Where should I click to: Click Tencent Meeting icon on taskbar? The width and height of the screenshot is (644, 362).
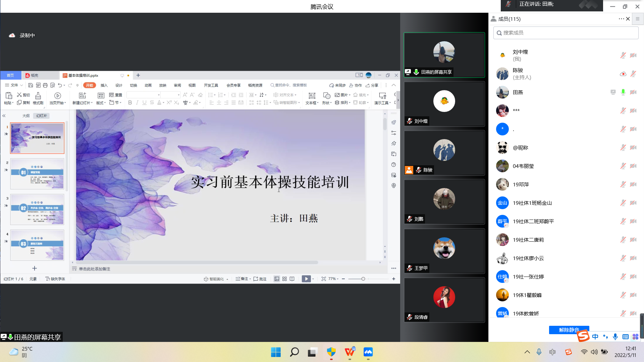[368, 352]
